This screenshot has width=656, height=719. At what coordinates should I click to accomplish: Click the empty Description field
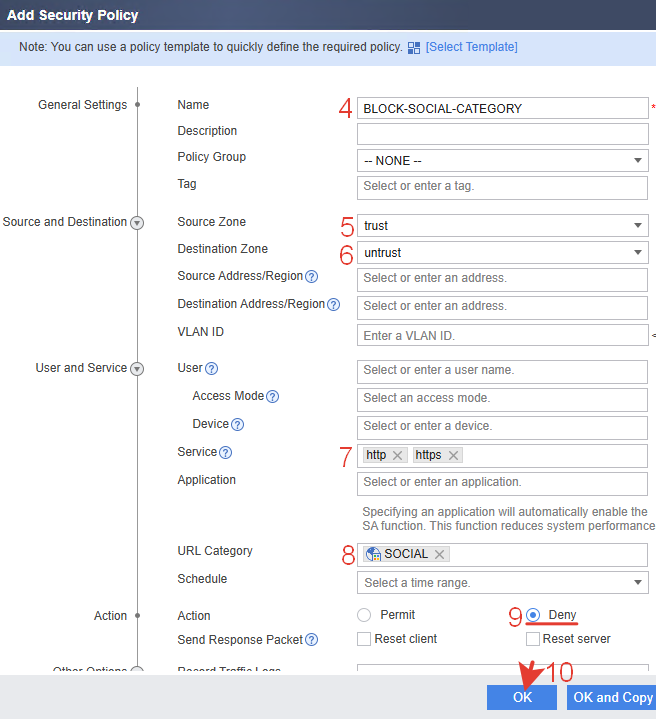point(502,134)
